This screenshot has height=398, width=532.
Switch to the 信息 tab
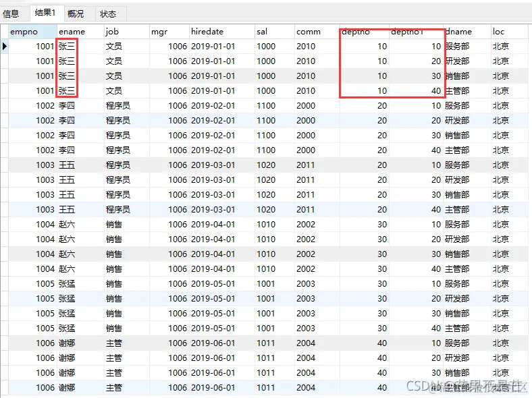11,14
